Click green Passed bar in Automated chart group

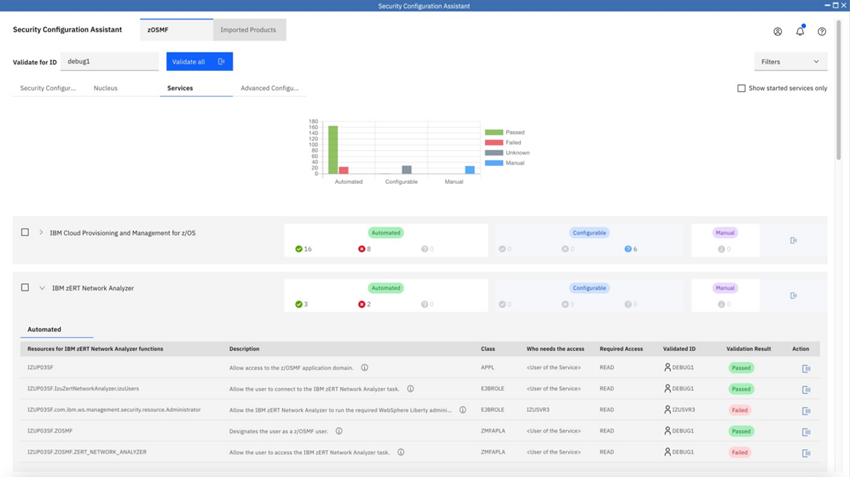click(333, 150)
